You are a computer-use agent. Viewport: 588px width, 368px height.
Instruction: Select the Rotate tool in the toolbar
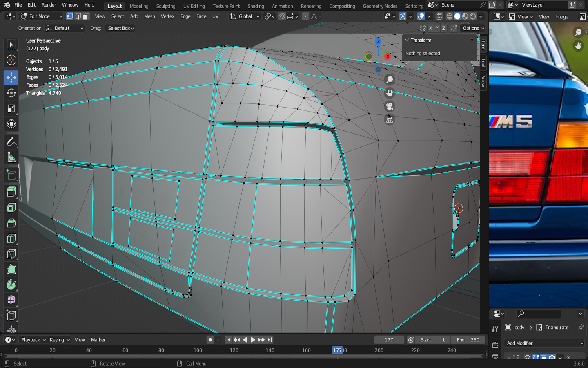(11, 93)
